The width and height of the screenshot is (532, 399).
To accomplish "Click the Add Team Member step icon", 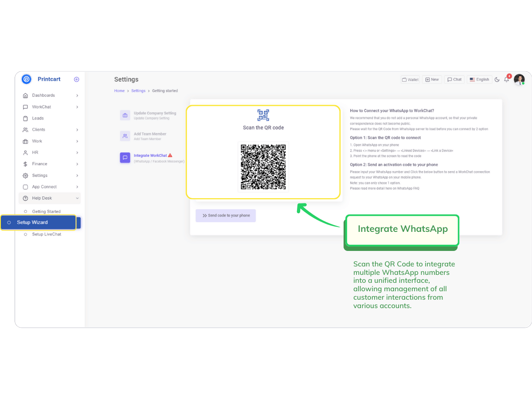I will (x=125, y=136).
